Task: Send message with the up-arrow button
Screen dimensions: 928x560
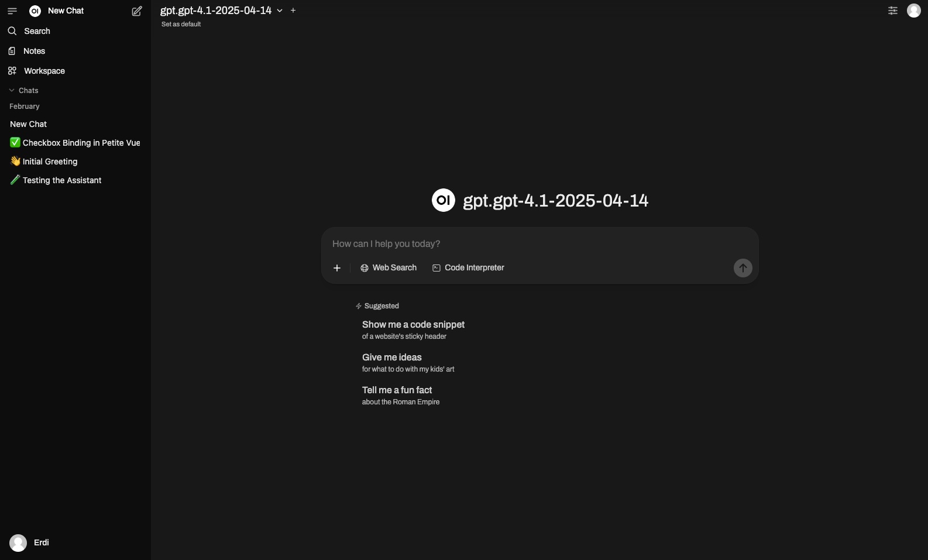Action: 743,268
